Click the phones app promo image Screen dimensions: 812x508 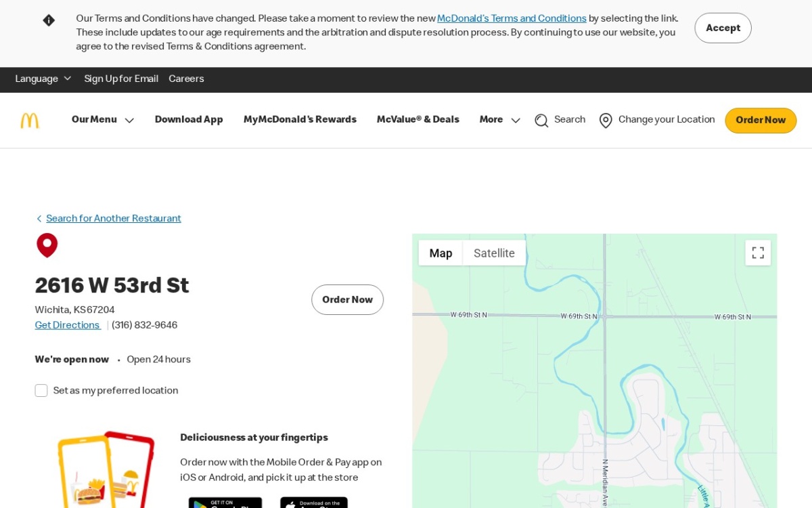(x=106, y=469)
